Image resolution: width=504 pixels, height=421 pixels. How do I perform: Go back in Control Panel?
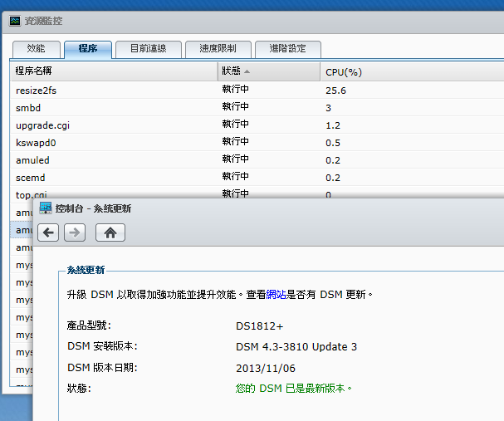48,233
